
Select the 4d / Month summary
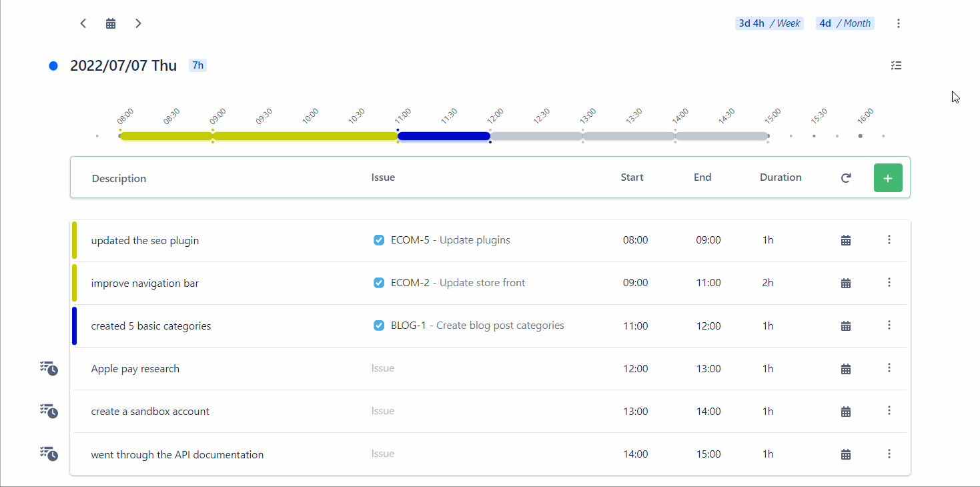845,23
